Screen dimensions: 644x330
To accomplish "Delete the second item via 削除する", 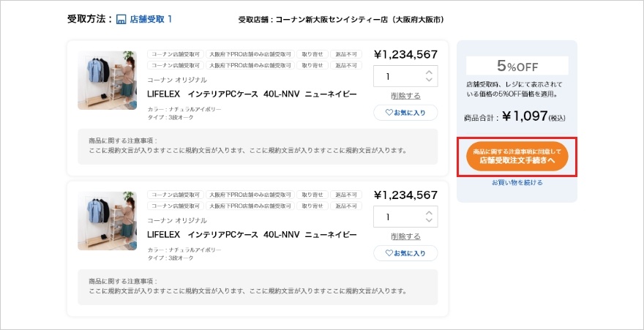I will (405, 236).
